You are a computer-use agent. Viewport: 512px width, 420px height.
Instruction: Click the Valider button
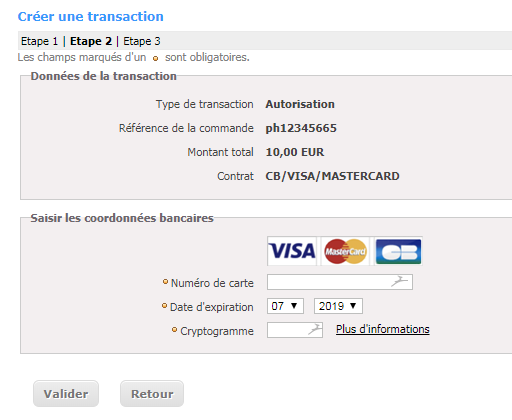tap(66, 394)
